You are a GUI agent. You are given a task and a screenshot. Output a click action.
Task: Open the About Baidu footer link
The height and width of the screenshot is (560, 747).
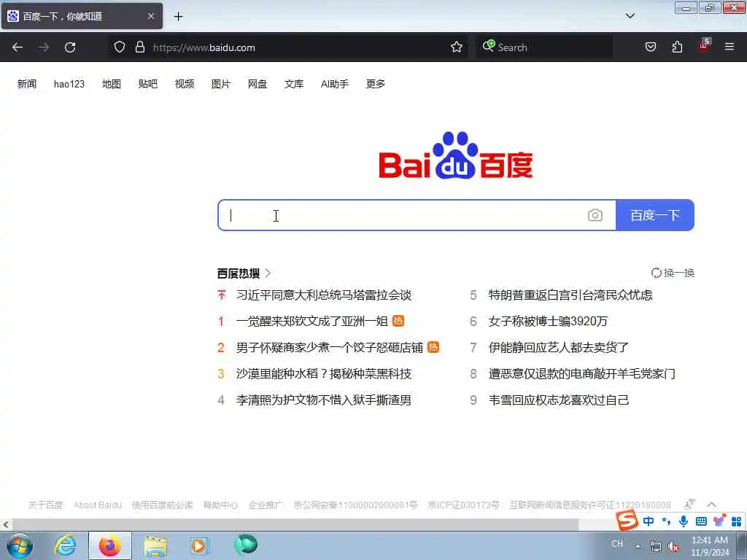pyautogui.click(x=97, y=505)
